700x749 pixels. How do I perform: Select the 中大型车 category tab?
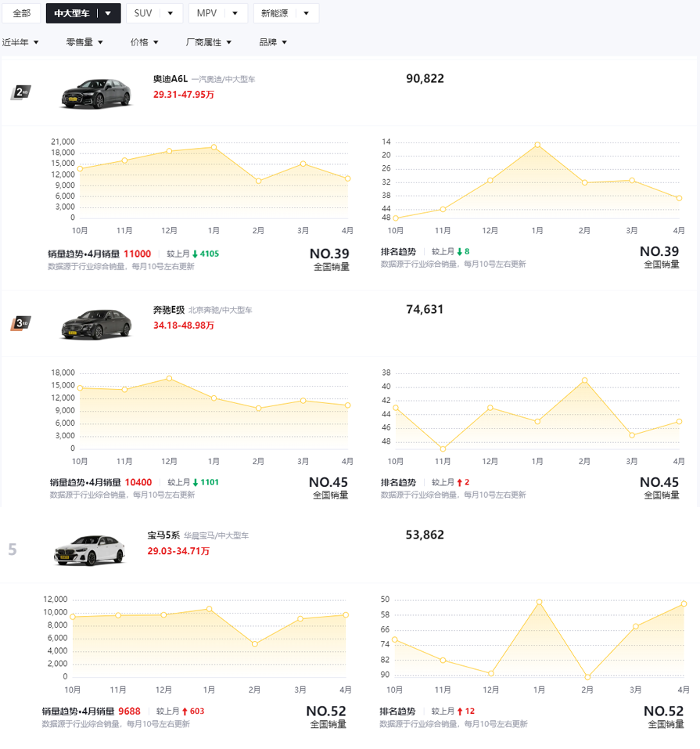pyautogui.click(x=72, y=13)
